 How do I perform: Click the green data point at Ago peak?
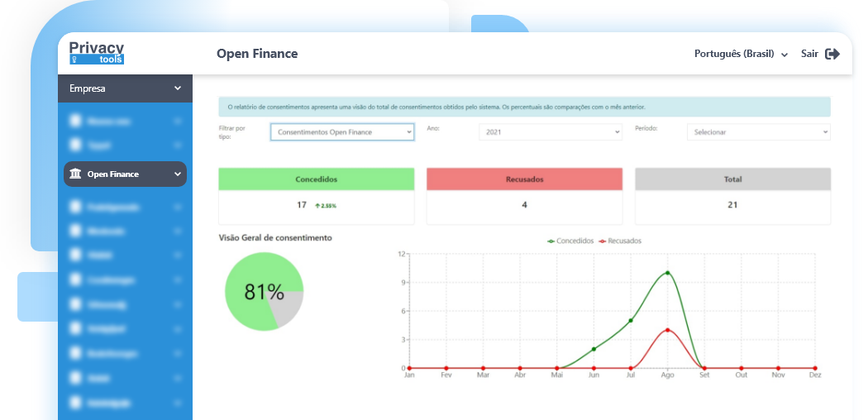(668, 273)
